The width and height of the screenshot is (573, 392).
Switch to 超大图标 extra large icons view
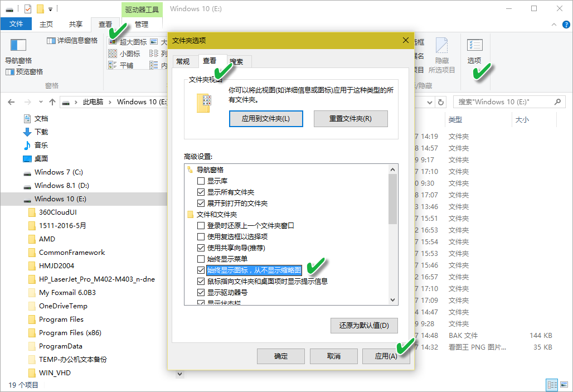coord(132,42)
